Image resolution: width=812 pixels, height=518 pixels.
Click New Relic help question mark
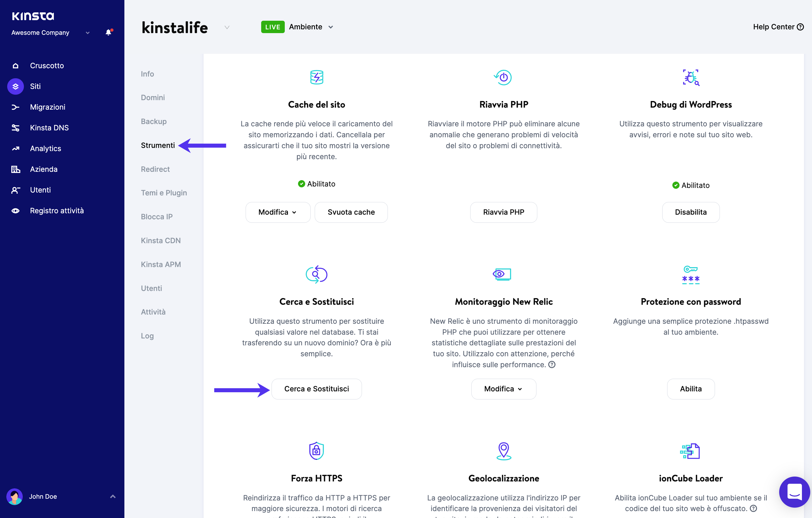click(552, 365)
